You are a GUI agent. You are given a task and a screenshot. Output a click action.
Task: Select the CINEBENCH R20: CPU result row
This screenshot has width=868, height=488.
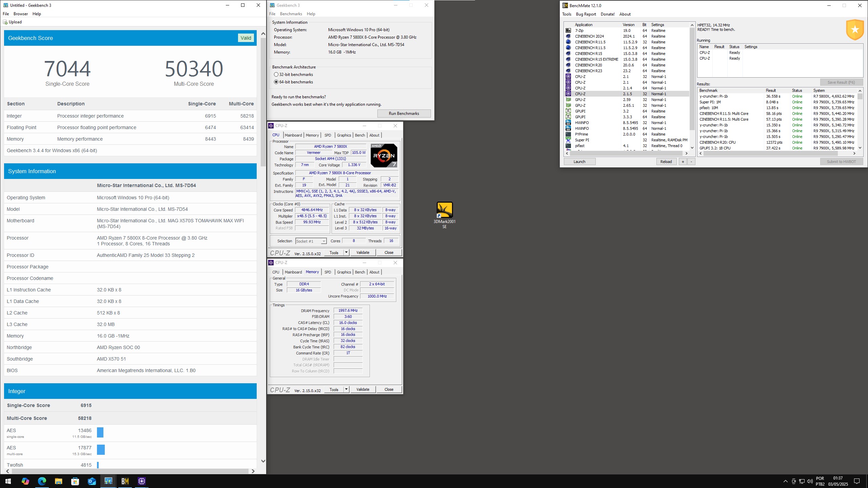pyautogui.click(x=778, y=142)
